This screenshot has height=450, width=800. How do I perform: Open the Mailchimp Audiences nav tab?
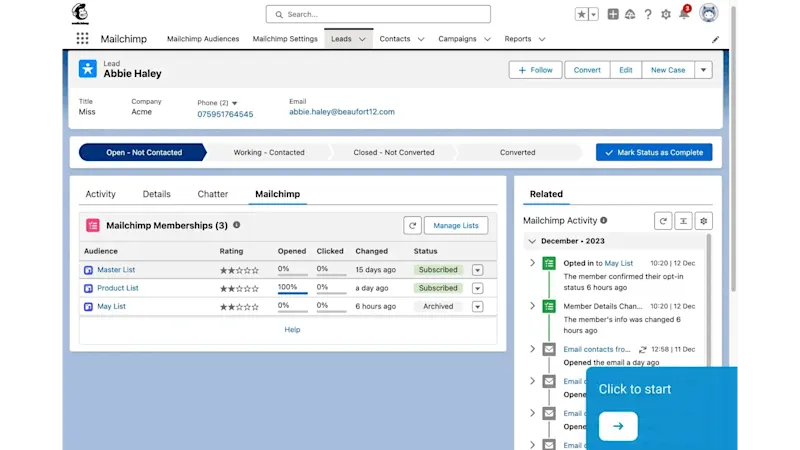[203, 39]
